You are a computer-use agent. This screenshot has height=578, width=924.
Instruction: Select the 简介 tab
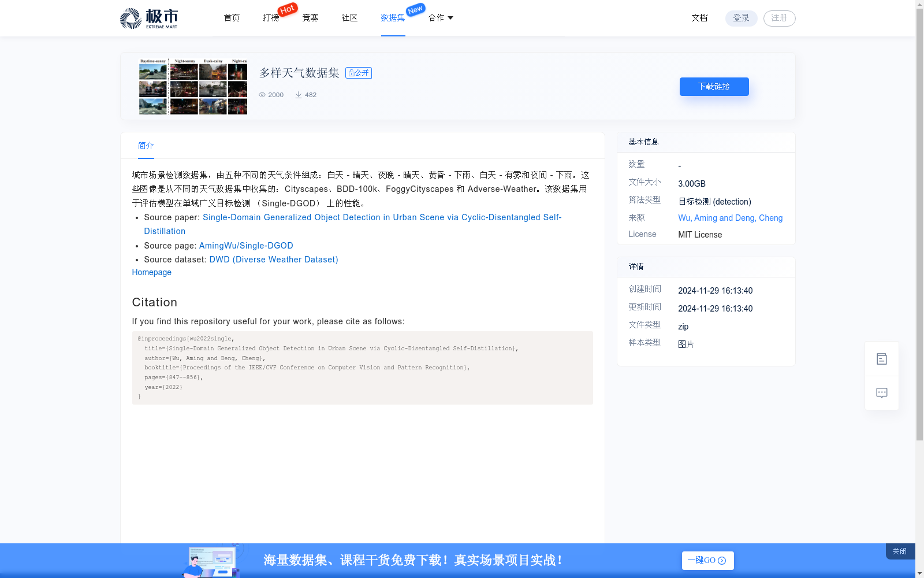[146, 146]
